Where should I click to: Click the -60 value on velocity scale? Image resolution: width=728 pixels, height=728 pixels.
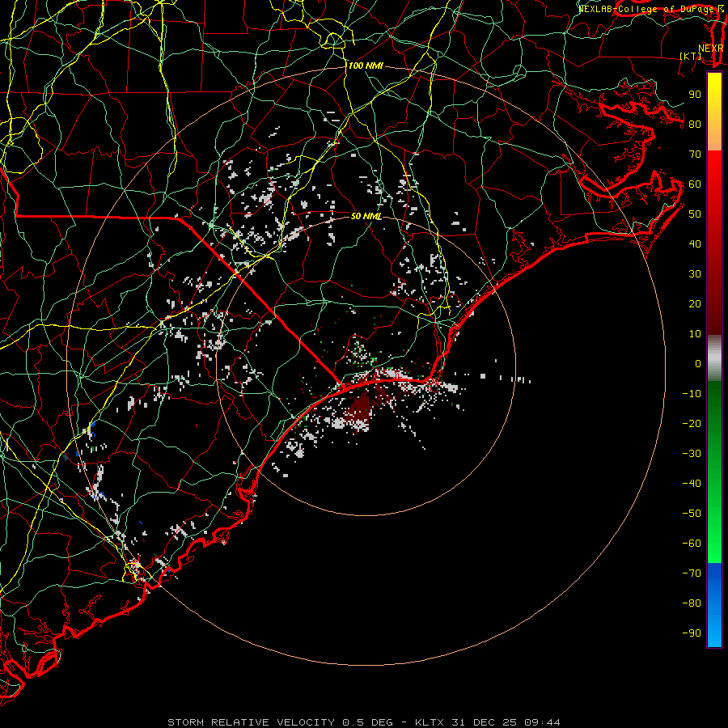click(692, 544)
